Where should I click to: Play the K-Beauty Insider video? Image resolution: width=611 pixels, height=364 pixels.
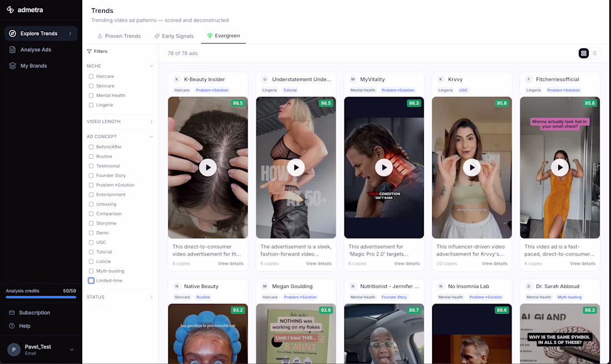coord(208,168)
